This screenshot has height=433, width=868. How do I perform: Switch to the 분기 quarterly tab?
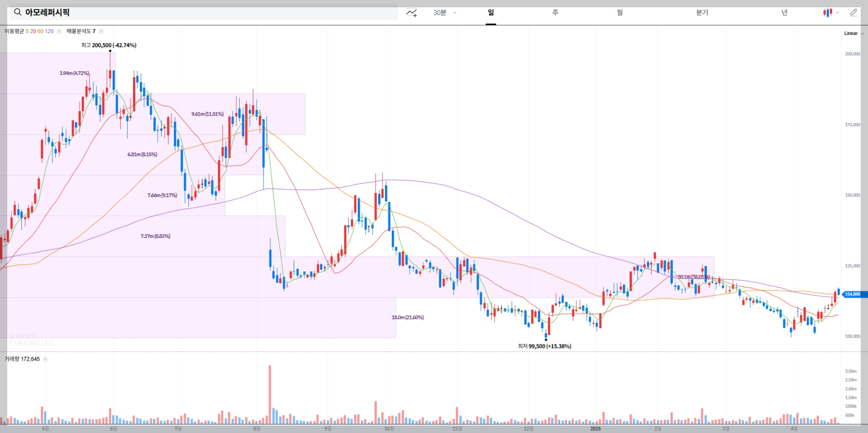click(702, 13)
